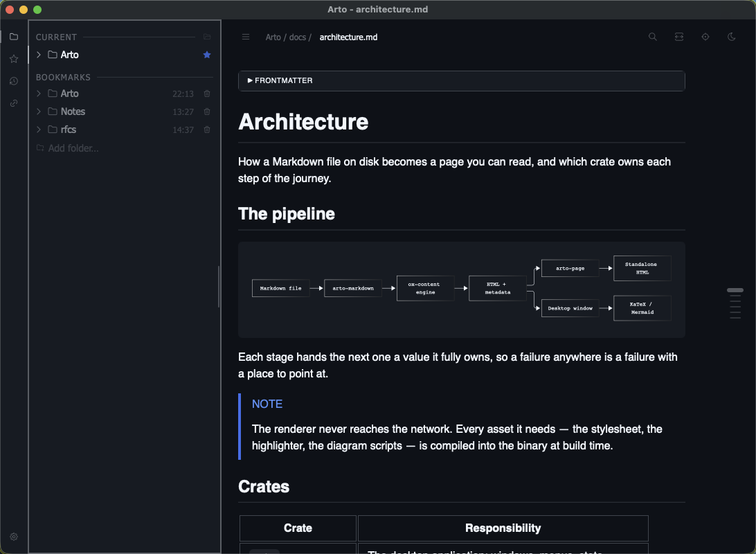Open the history view from the activity bar
The image size is (756, 554).
pyautogui.click(x=14, y=81)
